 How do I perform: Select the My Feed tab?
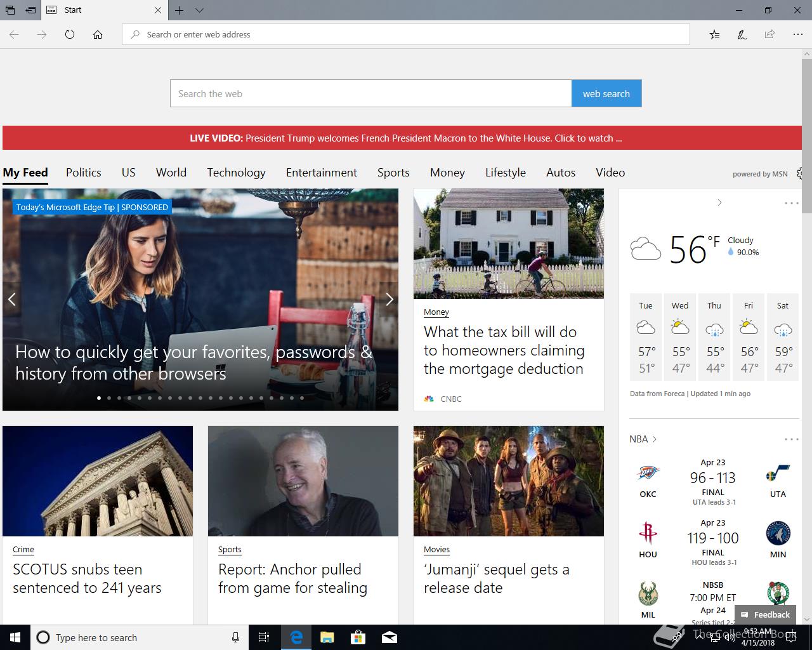(x=25, y=173)
